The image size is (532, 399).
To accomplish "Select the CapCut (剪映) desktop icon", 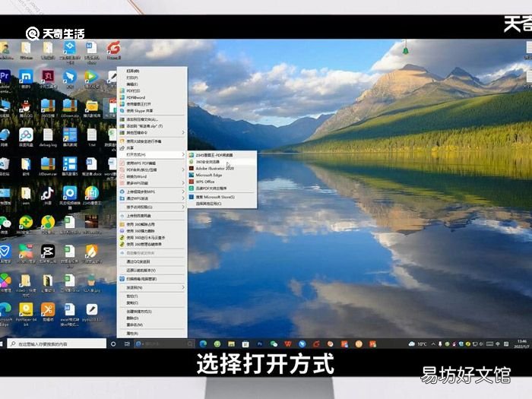I will tap(48, 255).
